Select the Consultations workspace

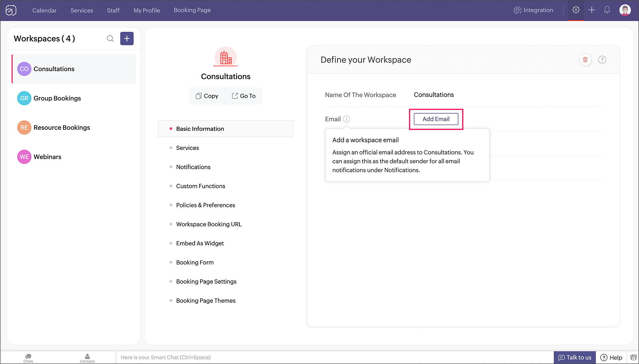74,69
